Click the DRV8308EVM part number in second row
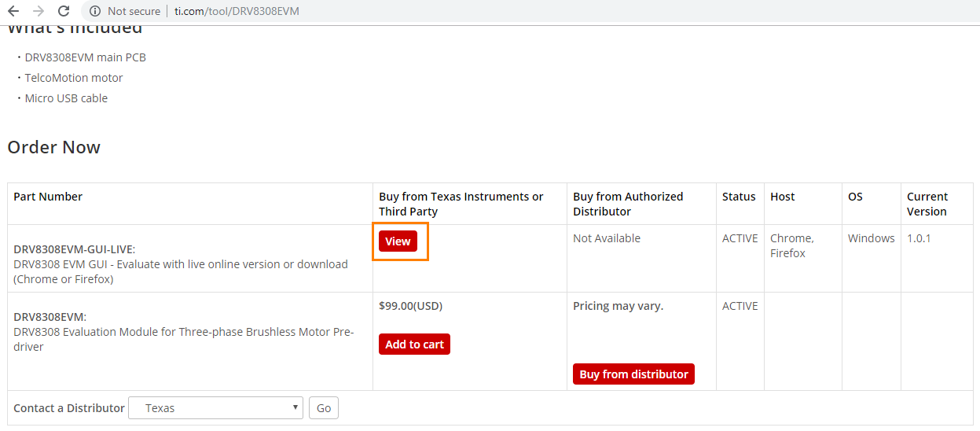Screen dimensions: 980x431 point(49,317)
